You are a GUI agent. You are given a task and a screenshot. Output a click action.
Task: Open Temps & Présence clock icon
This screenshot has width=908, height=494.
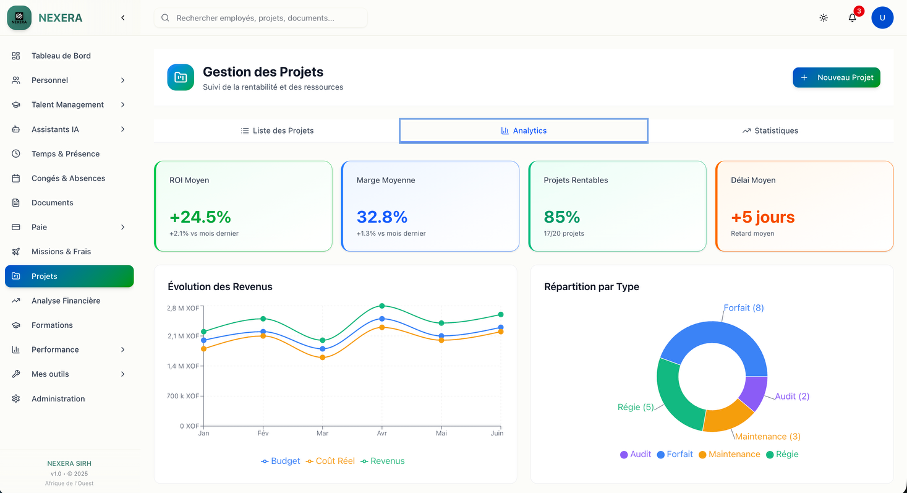coord(16,154)
